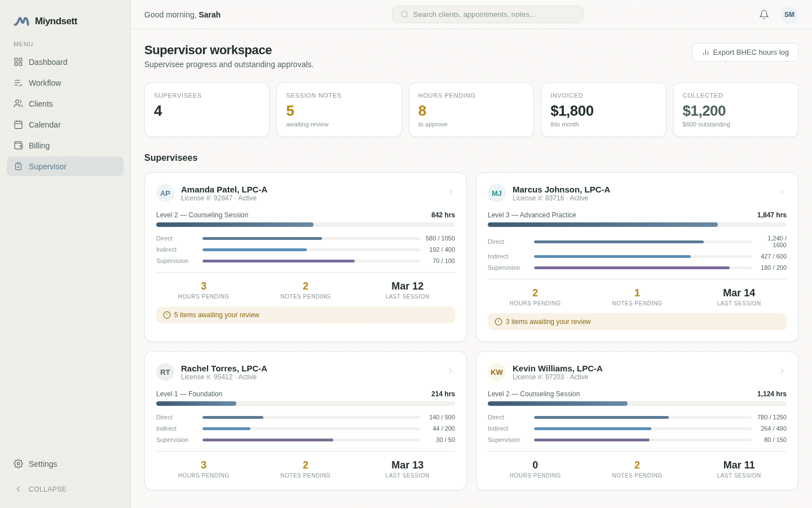Open the Settings gear

(x=17, y=464)
